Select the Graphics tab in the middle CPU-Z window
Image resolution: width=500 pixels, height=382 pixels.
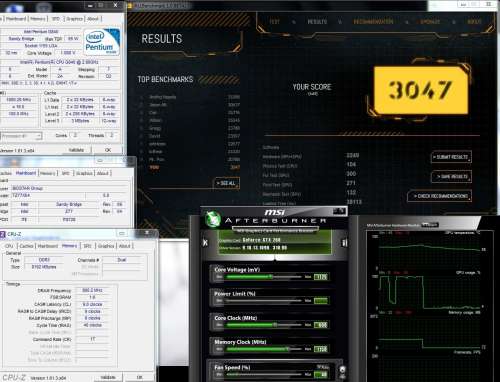click(84, 173)
